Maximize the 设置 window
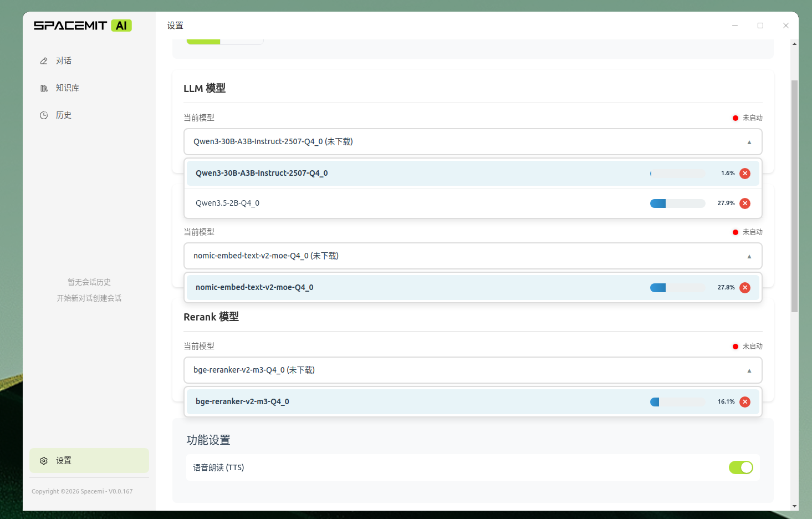Screen dimensions: 812x519 point(760,26)
